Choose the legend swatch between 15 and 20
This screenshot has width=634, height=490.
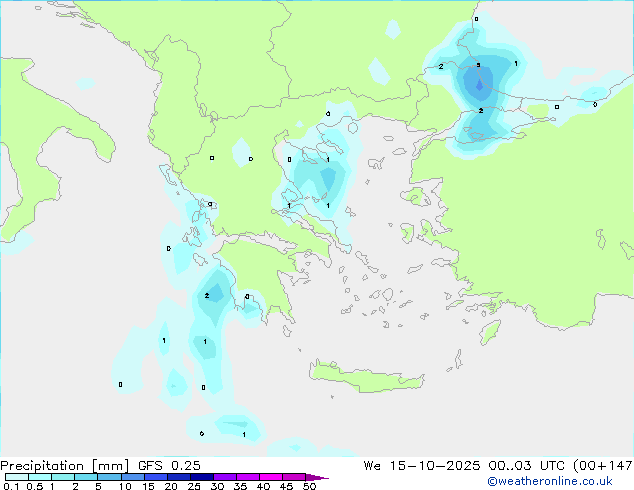coord(156,477)
